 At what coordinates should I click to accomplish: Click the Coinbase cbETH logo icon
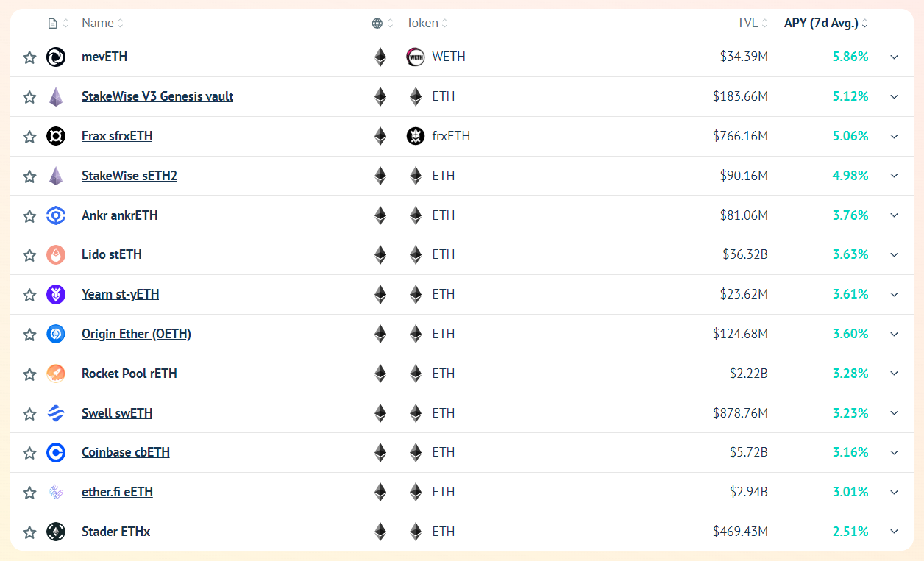point(56,452)
